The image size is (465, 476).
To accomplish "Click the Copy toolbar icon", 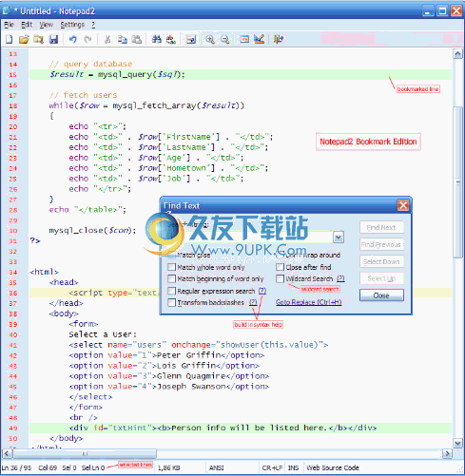I will point(123,39).
